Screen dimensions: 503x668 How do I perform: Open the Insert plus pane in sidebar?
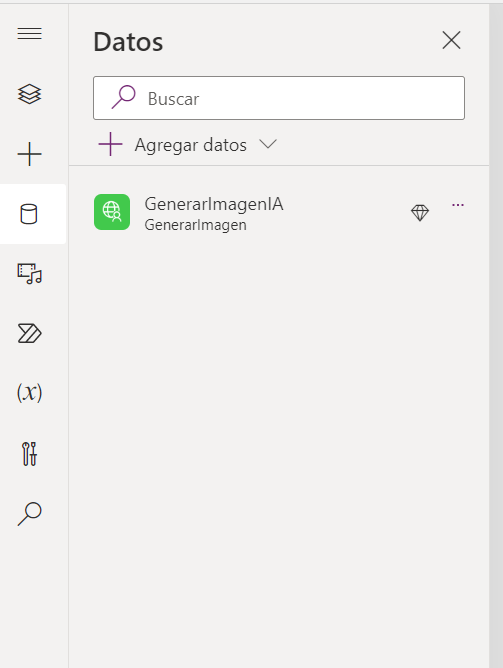29,154
